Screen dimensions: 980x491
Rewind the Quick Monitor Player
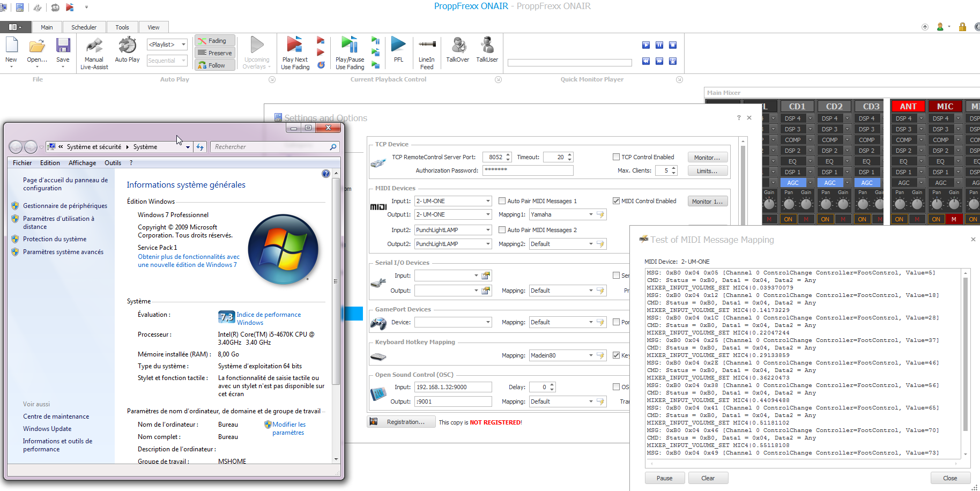(646, 61)
